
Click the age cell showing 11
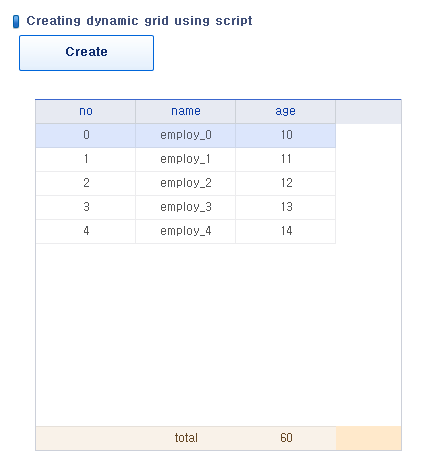coord(285,159)
